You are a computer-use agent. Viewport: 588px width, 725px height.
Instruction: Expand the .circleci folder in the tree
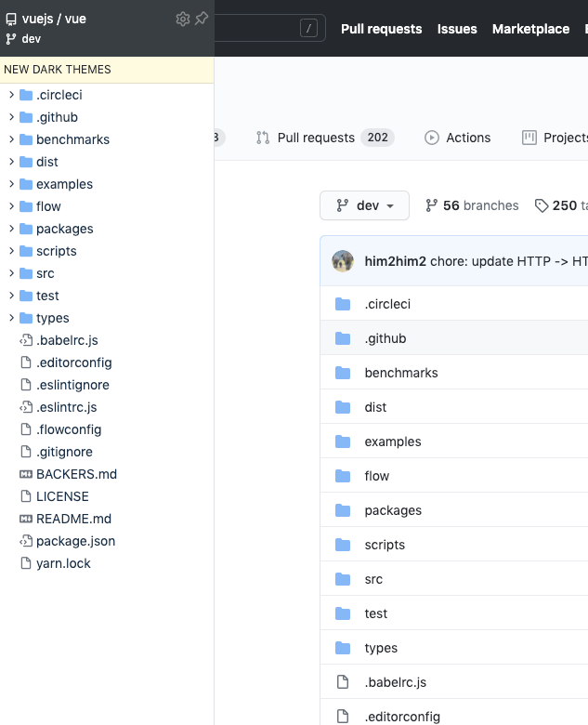pos(11,95)
